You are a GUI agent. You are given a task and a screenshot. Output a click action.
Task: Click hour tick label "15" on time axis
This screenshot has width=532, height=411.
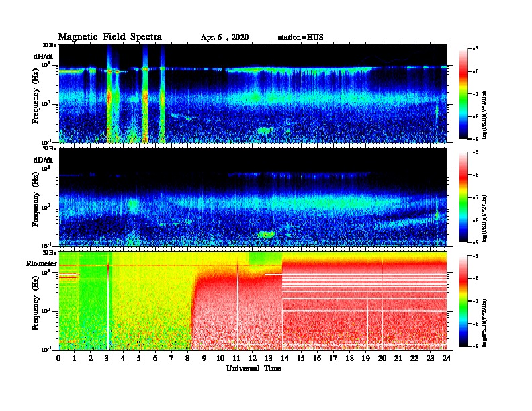(x=301, y=358)
